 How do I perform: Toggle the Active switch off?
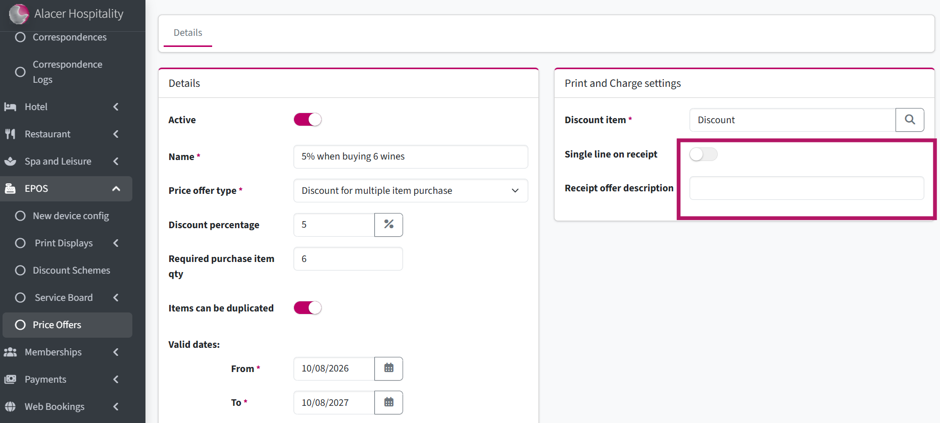click(x=308, y=120)
